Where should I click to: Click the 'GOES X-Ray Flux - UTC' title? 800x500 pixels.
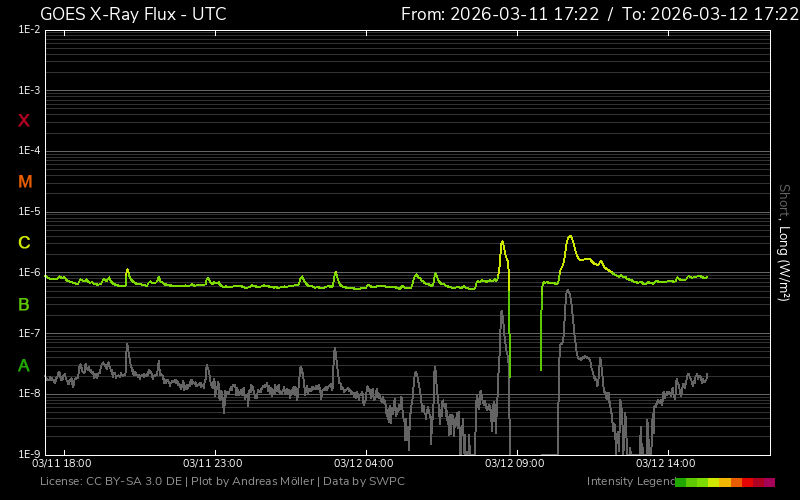[133, 14]
